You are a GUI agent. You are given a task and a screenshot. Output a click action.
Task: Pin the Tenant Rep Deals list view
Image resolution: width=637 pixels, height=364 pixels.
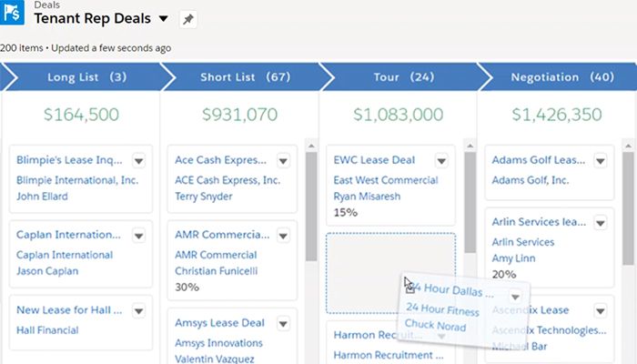tap(187, 19)
